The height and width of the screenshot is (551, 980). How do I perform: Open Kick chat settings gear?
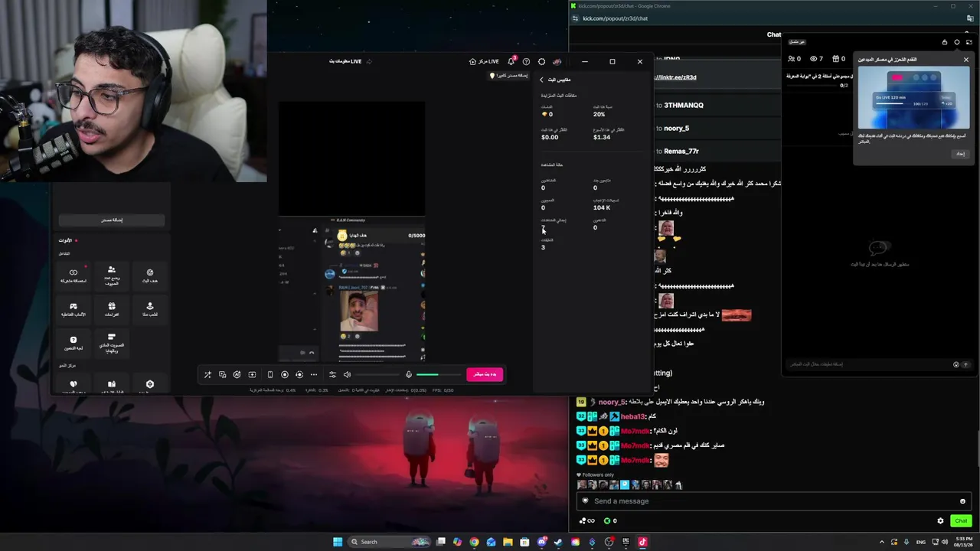coord(941,521)
